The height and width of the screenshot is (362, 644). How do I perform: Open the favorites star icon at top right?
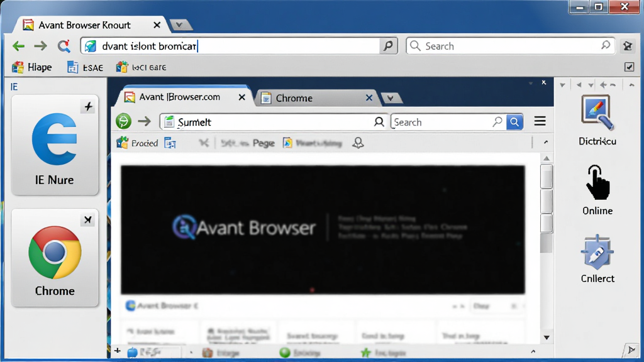628,46
